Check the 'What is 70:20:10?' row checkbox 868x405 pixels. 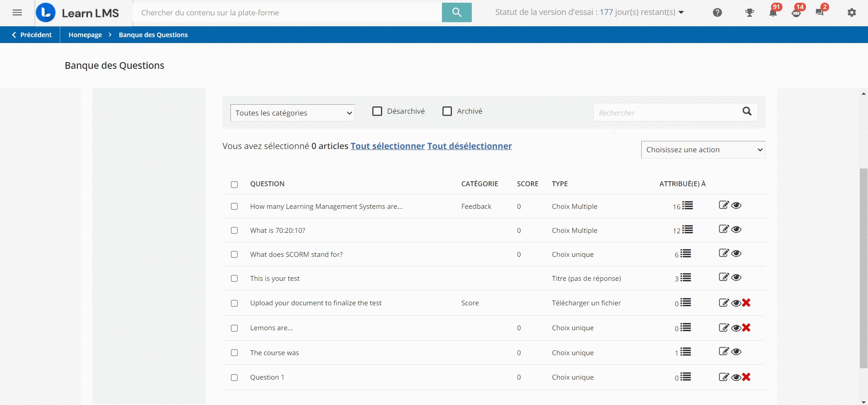tap(234, 230)
